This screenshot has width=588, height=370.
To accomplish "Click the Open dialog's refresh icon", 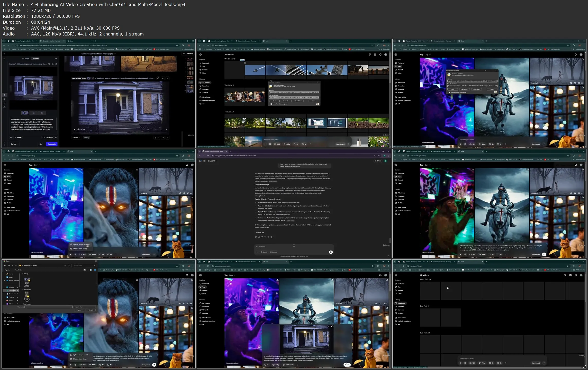I will (69, 265).
